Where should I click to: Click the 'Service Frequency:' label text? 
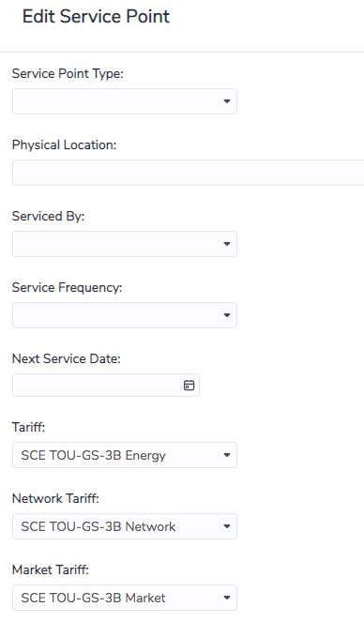click(x=67, y=288)
